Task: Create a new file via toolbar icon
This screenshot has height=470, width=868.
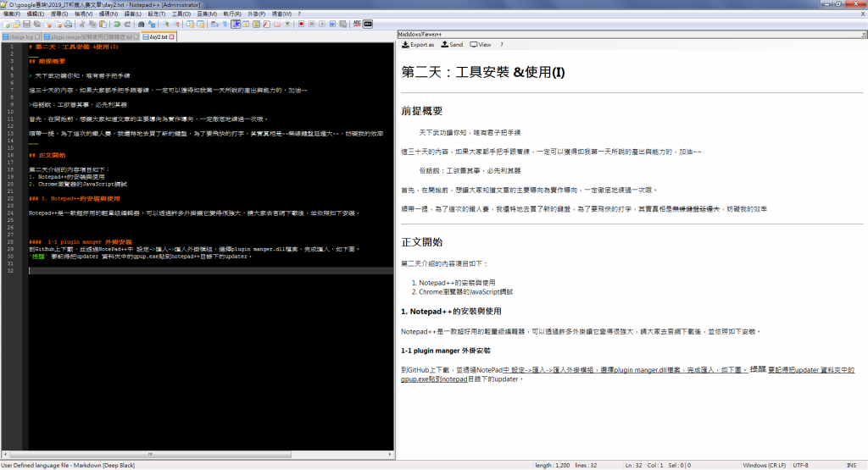Action: (6, 25)
